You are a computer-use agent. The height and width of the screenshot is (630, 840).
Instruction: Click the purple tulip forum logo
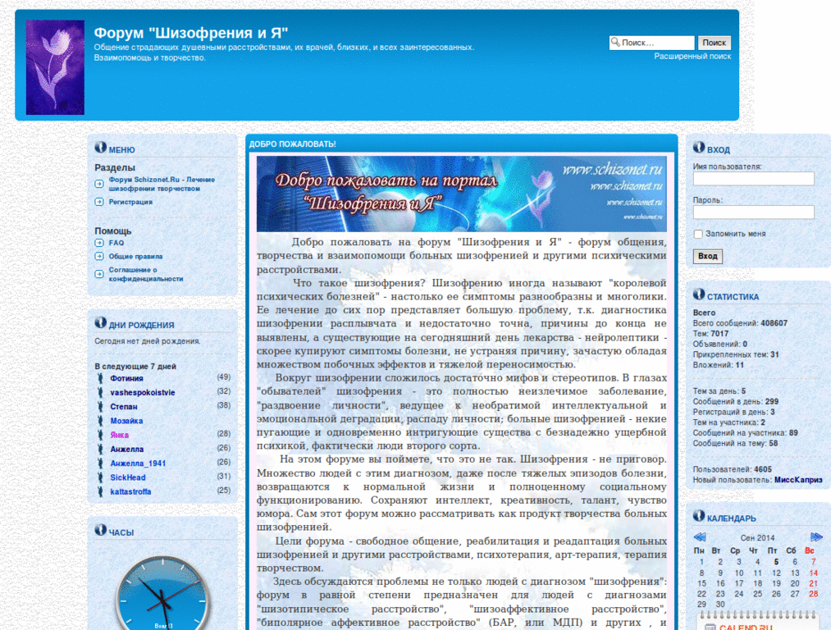55,67
